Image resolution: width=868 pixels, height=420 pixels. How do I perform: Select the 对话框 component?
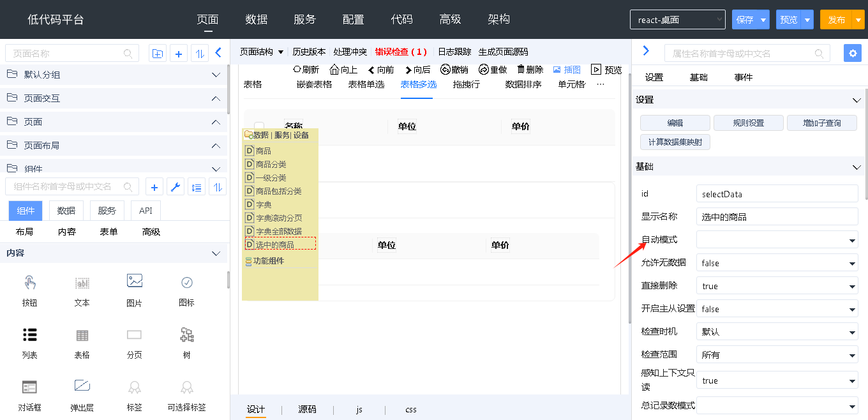(x=29, y=395)
